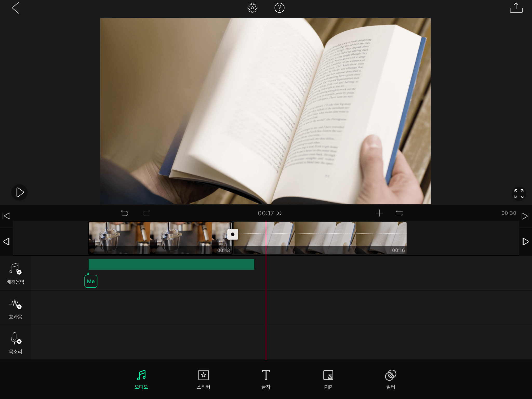This screenshot has width=532, height=399.
Task: Click the redo arrow
Action: [147, 213]
